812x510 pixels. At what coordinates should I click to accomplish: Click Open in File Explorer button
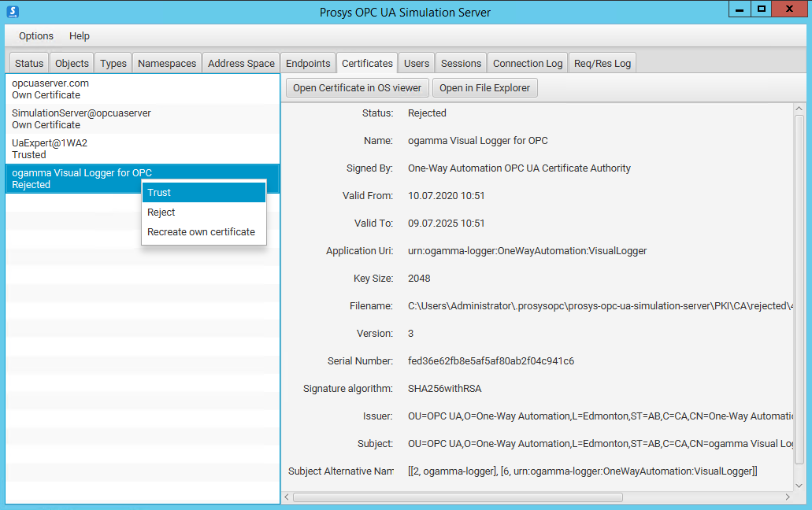pyautogui.click(x=484, y=88)
